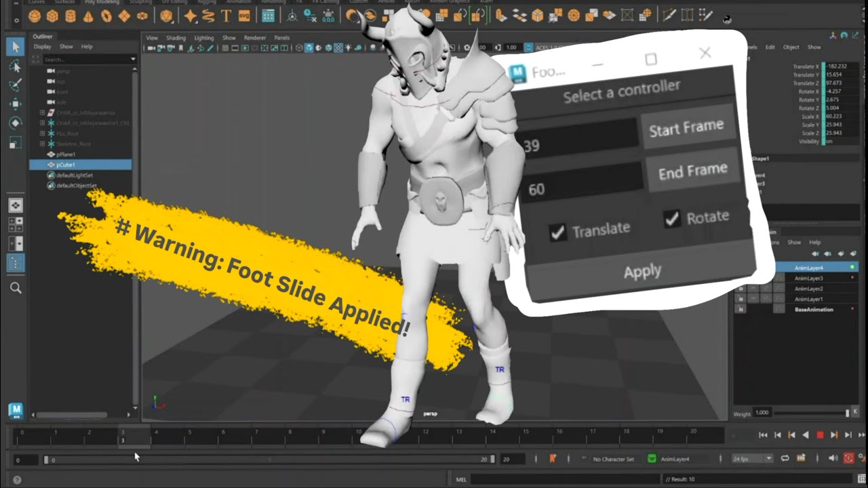Screen dimensions: 868x488
Task: Activate the Rotate tool in toolbox
Action: point(15,123)
